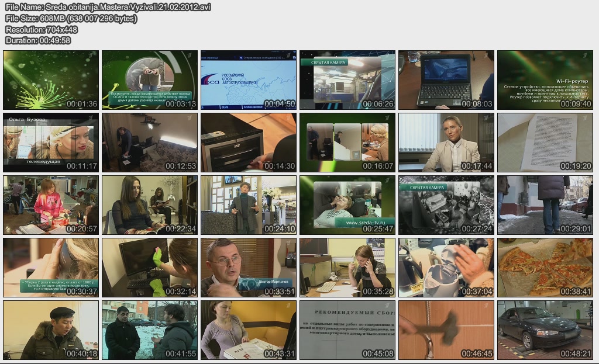Click the File Name text line

[108, 7]
